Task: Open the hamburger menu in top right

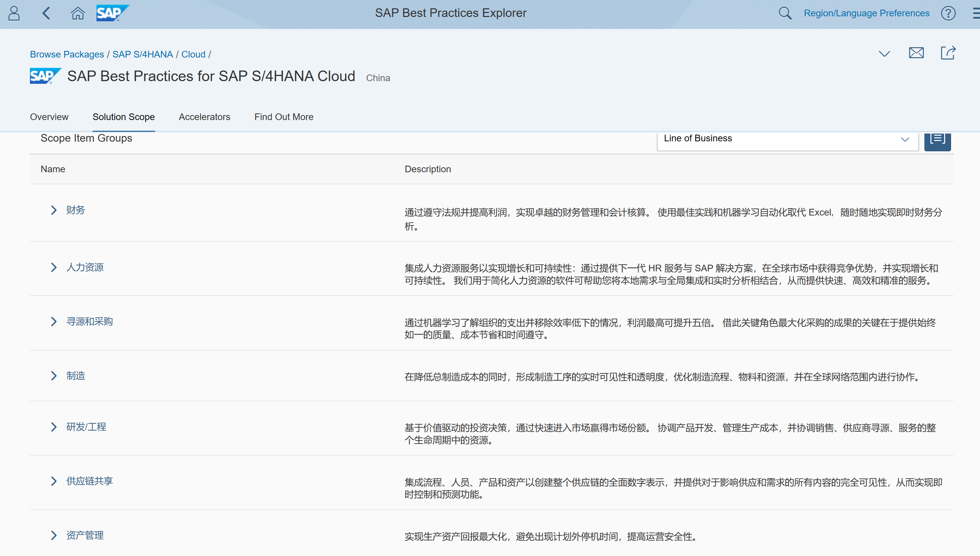Action: (975, 13)
